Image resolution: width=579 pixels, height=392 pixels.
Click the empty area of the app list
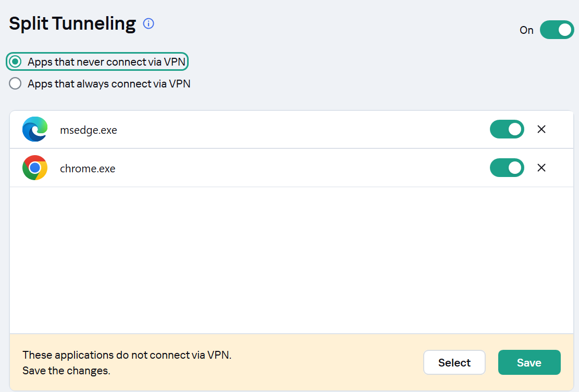click(291, 260)
